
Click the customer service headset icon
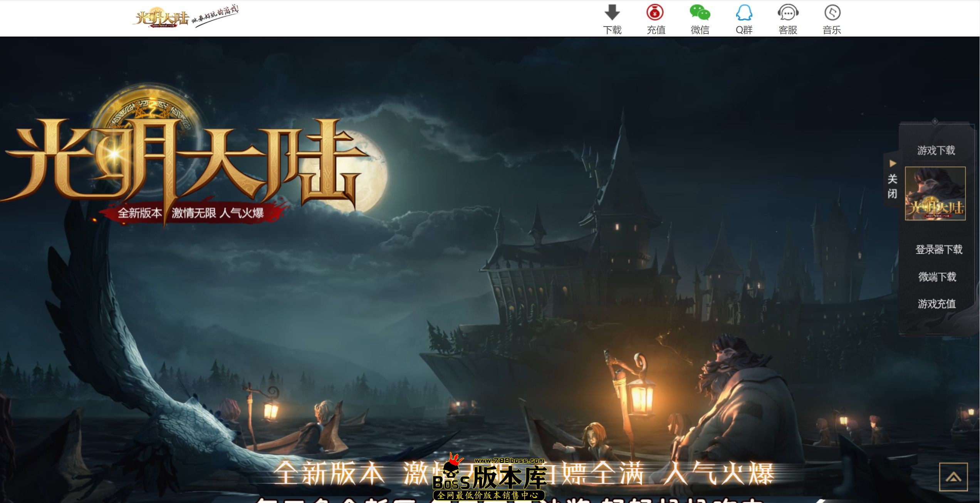click(x=788, y=12)
